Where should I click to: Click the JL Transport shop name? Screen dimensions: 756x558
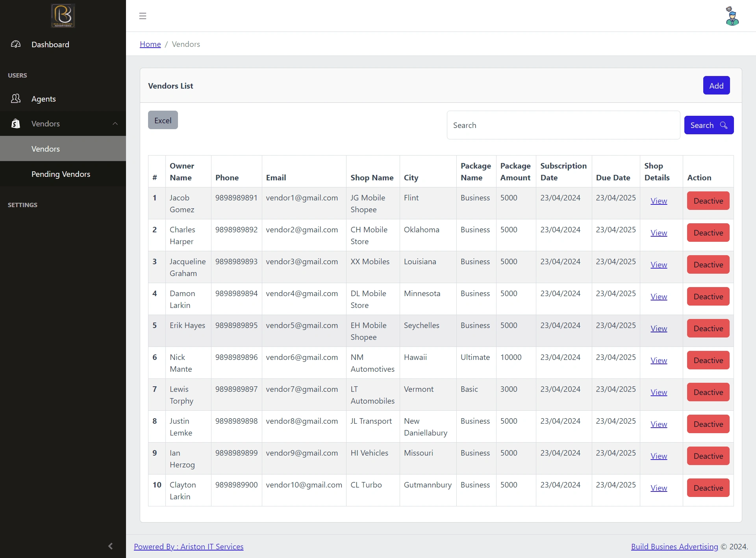pos(371,421)
